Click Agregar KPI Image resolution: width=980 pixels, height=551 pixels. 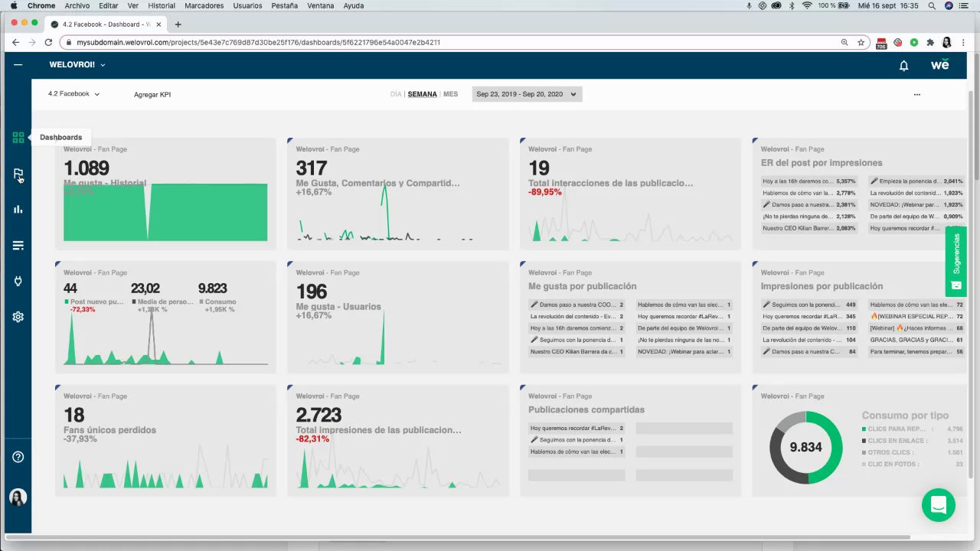pyautogui.click(x=152, y=95)
